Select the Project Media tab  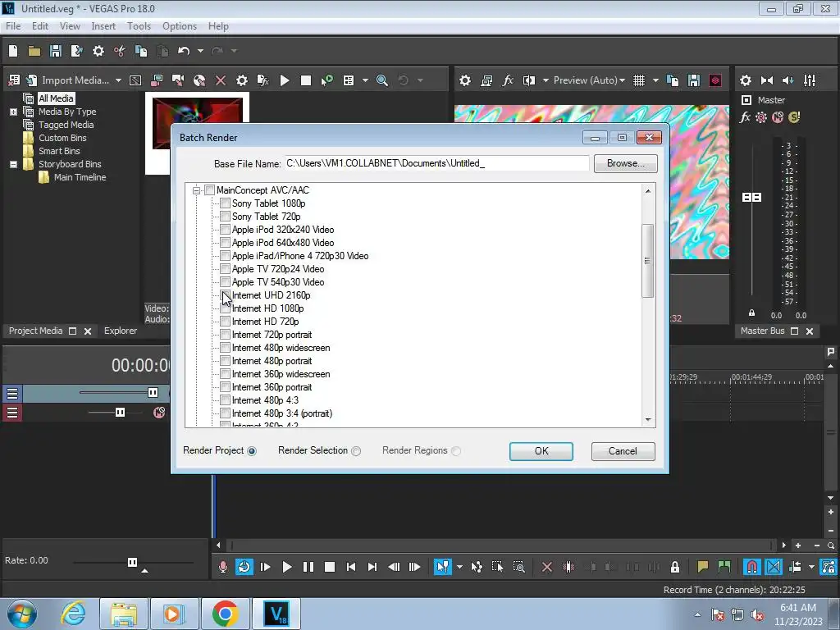tap(35, 331)
